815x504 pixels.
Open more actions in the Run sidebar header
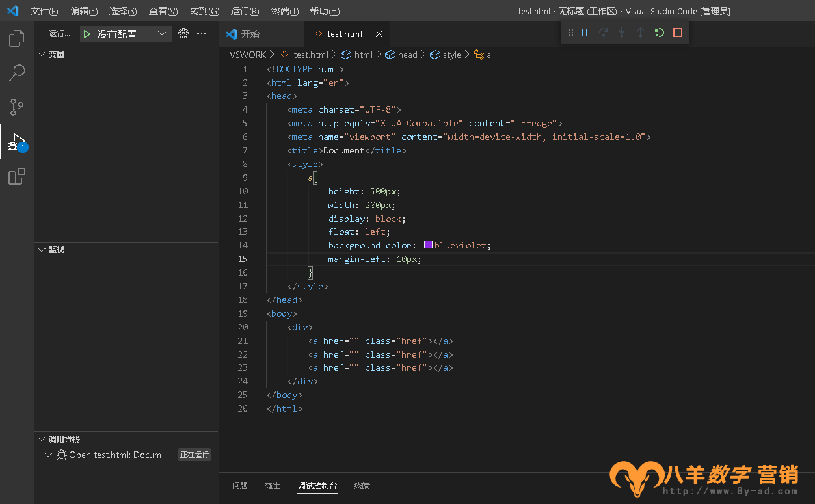click(x=202, y=34)
